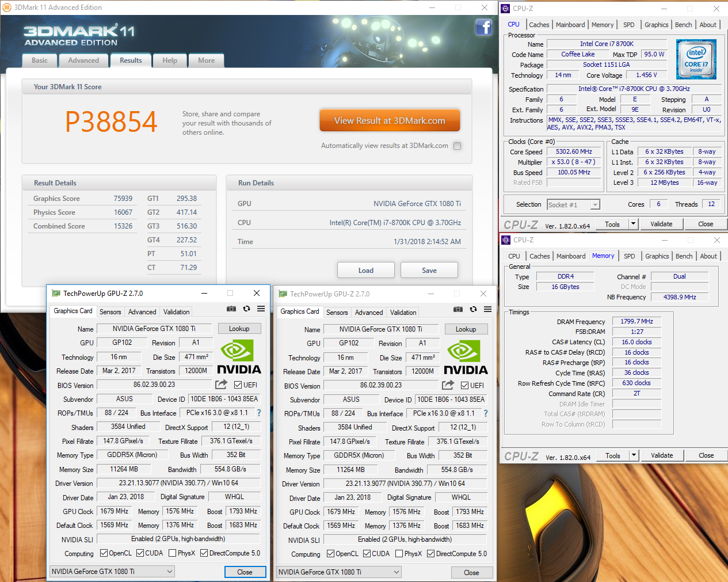Click View Result at 3DMark.com button

point(390,121)
